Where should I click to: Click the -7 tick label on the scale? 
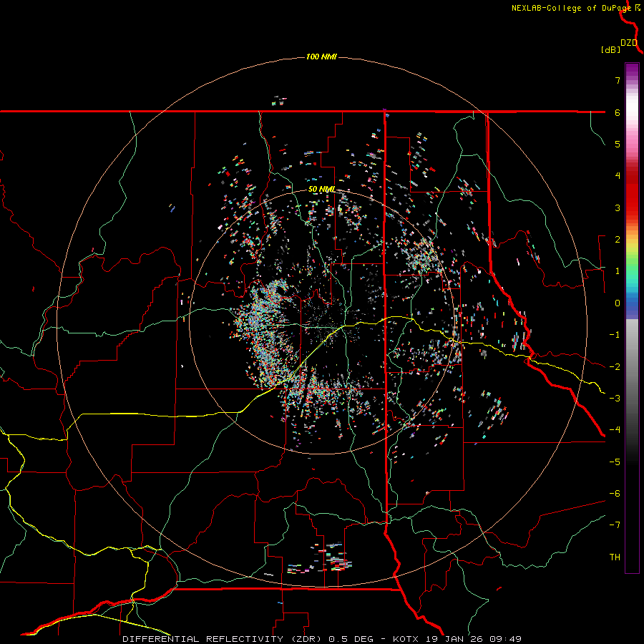click(615, 525)
